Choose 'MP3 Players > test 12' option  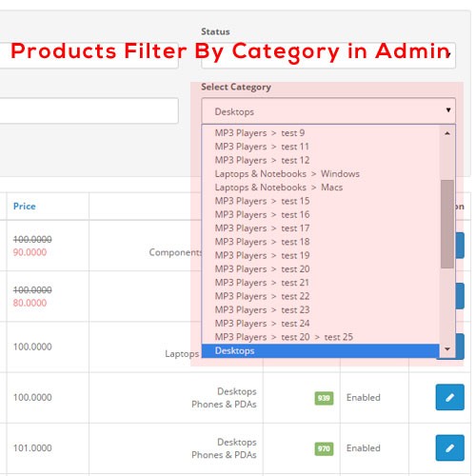pyautogui.click(x=321, y=160)
